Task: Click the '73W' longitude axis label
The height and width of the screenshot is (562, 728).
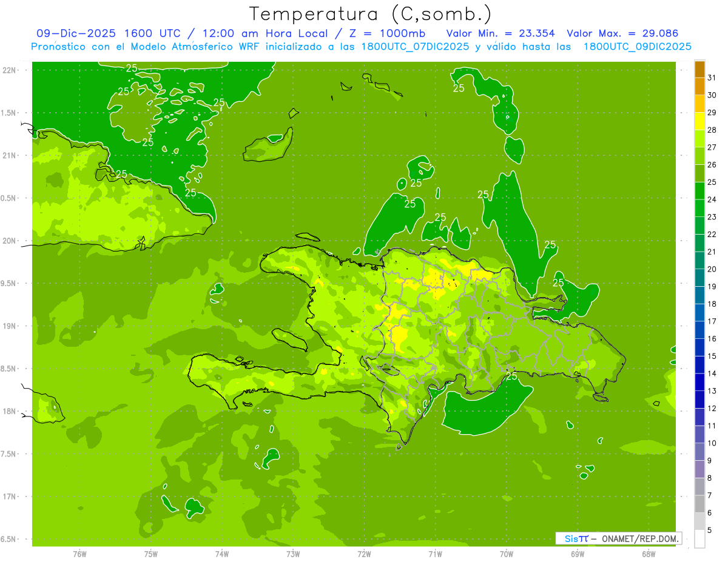Action: click(x=293, y=554)
